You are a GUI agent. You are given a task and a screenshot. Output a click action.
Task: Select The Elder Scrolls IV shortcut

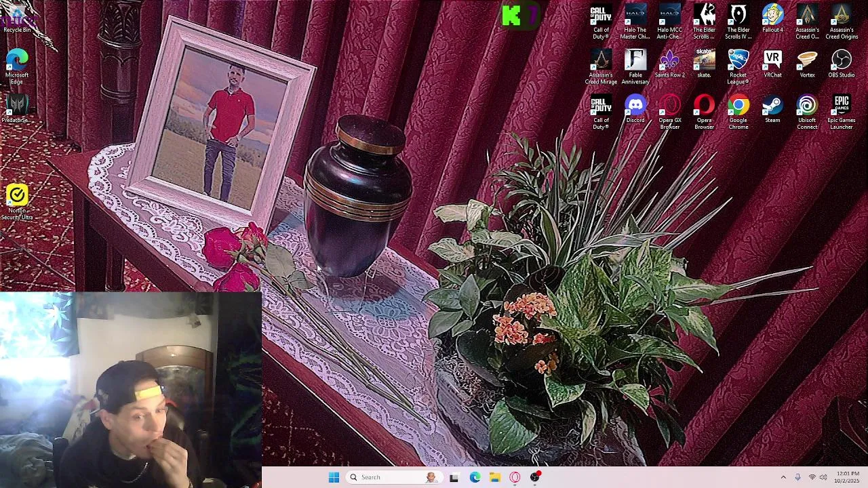point(738,21)
